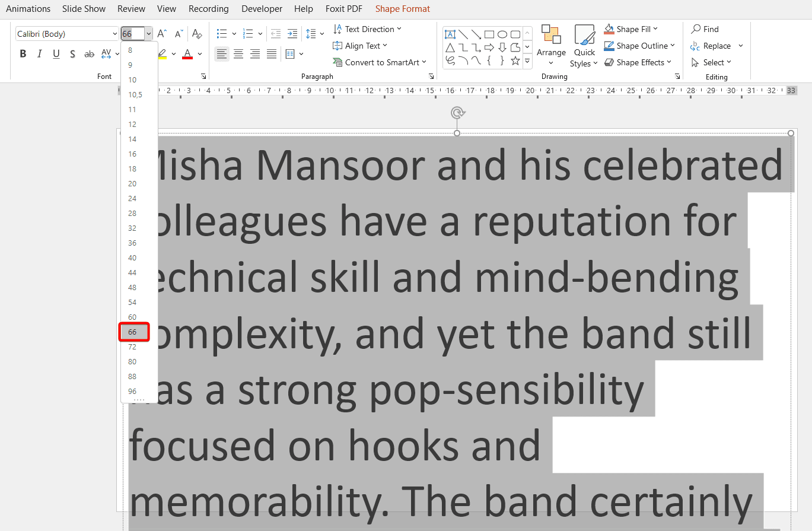
Task: Open the font name dropdown
Action: point(114,34)
